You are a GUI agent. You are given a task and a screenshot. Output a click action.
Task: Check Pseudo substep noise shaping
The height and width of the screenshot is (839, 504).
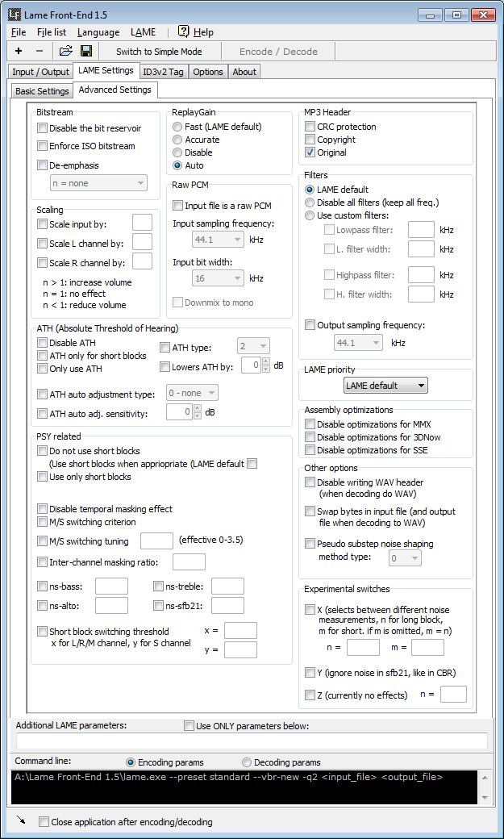coord(310,544)
